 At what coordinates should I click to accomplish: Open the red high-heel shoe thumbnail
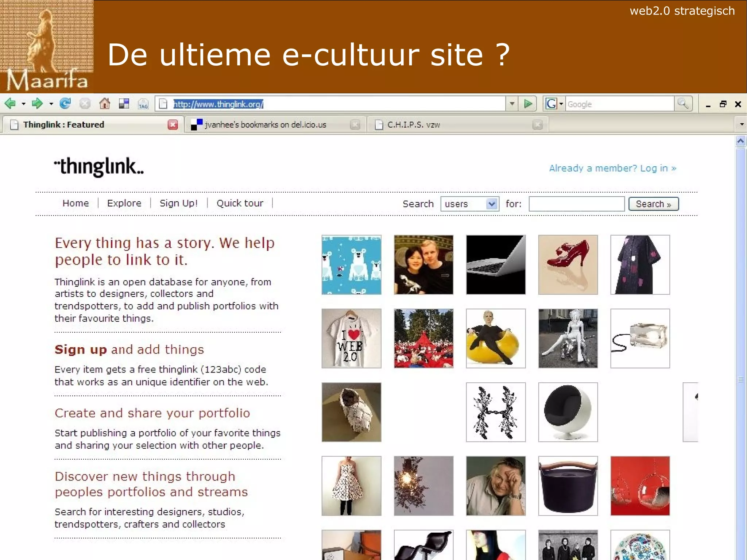tap(568, 265)
